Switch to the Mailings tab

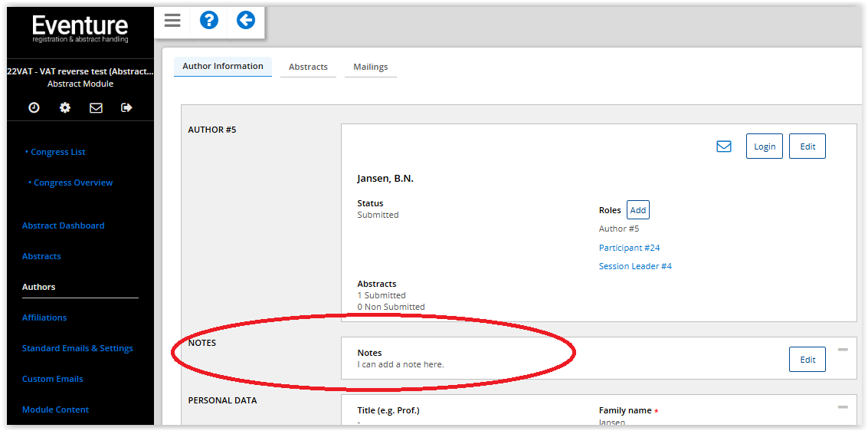(x=370, y=67)
